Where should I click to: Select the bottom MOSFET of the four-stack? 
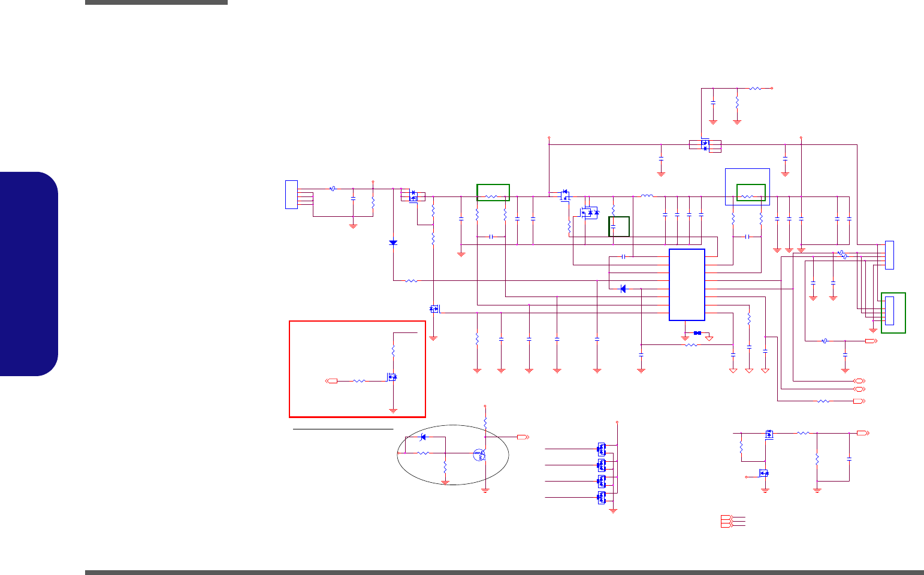tap(602, 497)
